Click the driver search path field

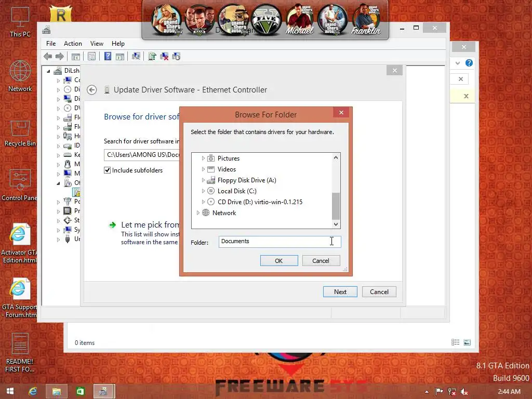[142, 155]
